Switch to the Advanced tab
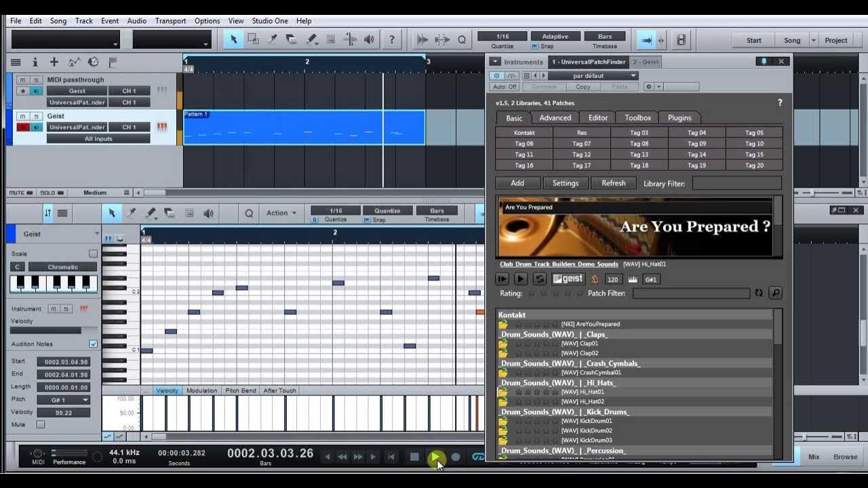Screen dimensions: 868x488 555,118
